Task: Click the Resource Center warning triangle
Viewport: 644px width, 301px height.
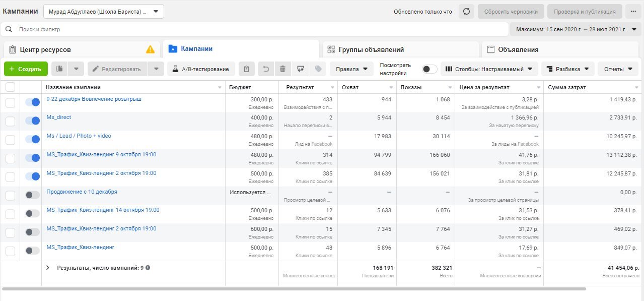Action: tap(150, 49)
